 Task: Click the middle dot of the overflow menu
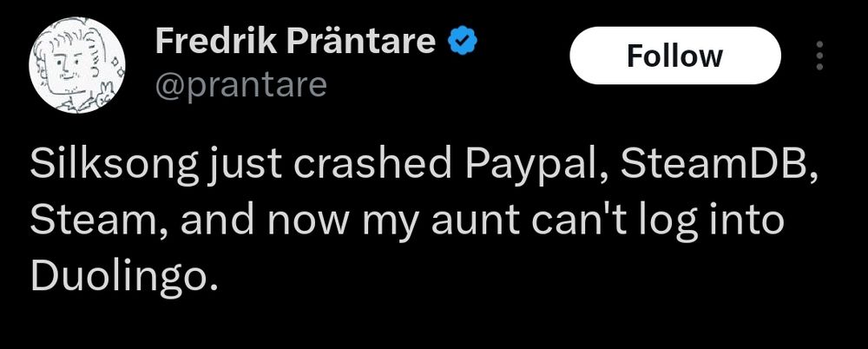point(820,56)
